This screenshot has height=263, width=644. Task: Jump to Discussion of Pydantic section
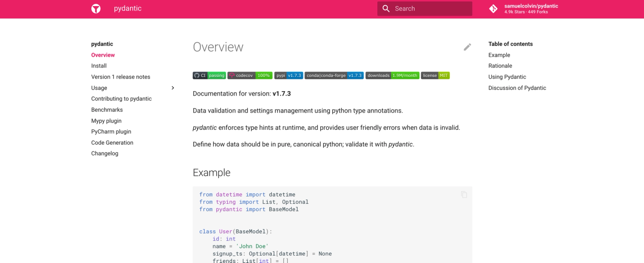click(x=517, y=88)
